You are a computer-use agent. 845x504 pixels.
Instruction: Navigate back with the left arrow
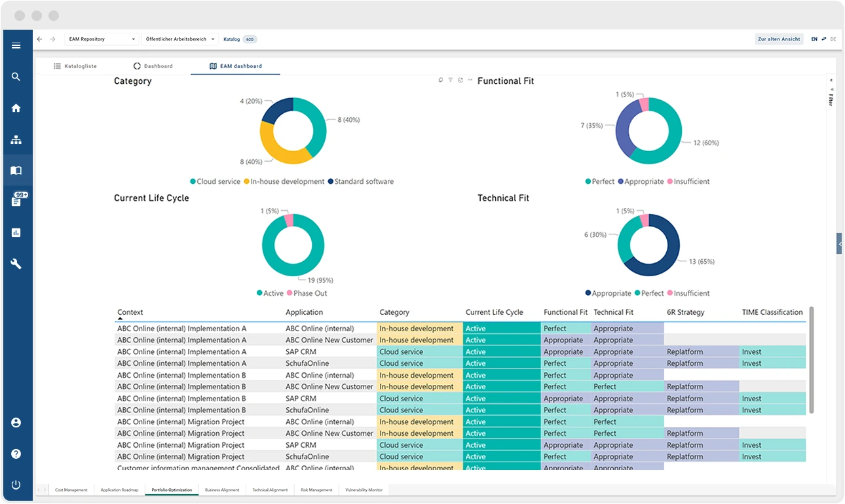[x=40, y=39]
